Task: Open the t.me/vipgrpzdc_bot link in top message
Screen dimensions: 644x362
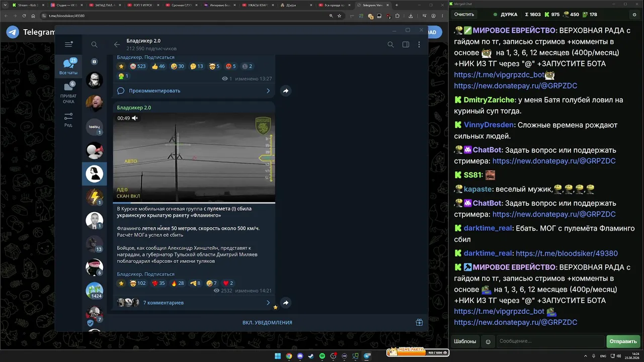Action: click(x=499, y=74)
